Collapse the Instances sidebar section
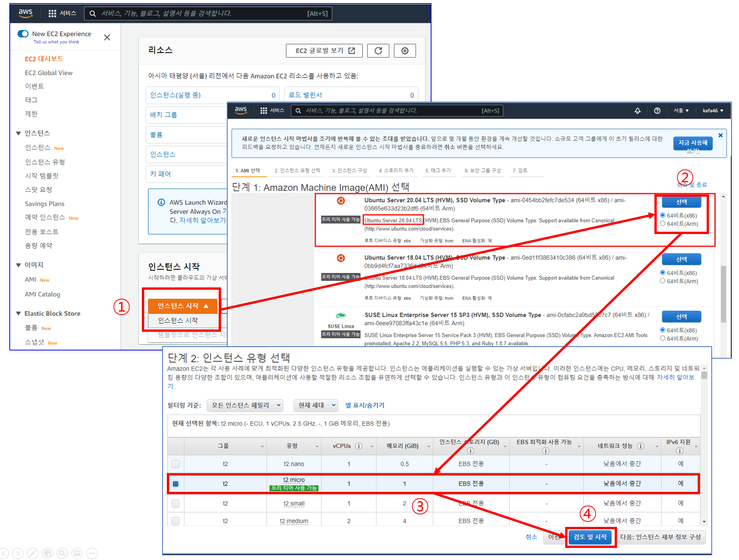 pyautogui.click(x=18, y=133)
